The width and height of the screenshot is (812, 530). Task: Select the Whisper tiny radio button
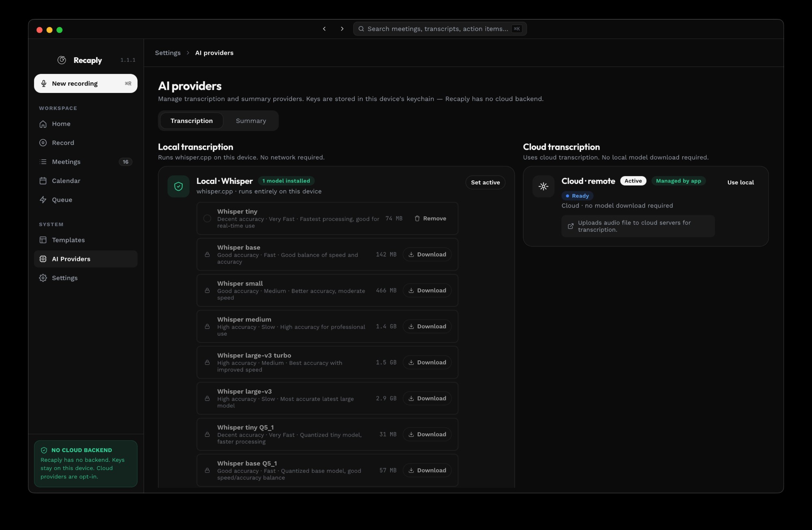(x=207, y=219)
